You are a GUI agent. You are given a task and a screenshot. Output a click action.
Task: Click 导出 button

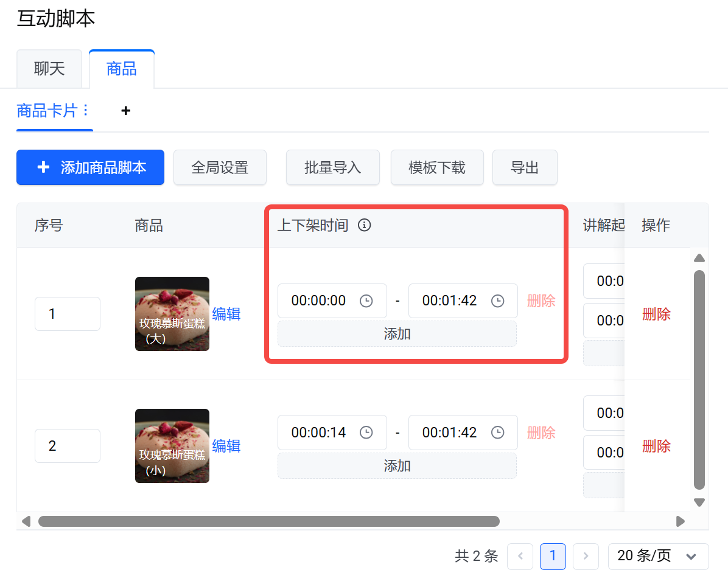click(525, 167)
